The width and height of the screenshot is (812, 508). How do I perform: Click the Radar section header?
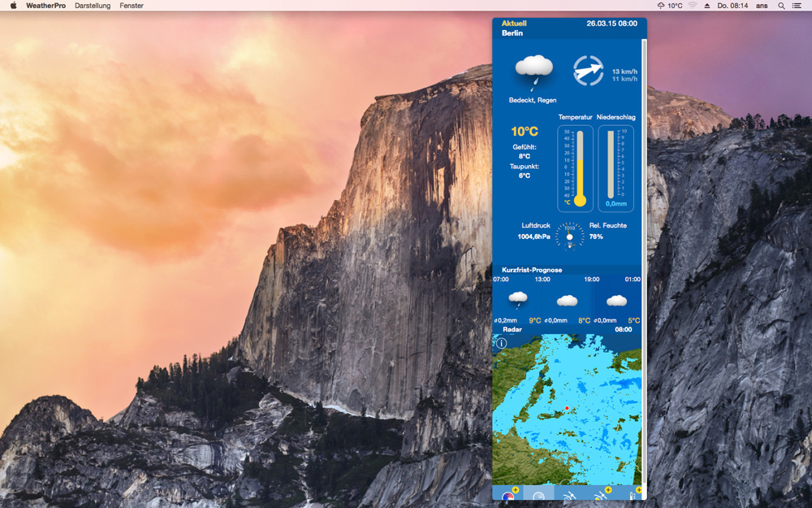(x=512, y=330)
